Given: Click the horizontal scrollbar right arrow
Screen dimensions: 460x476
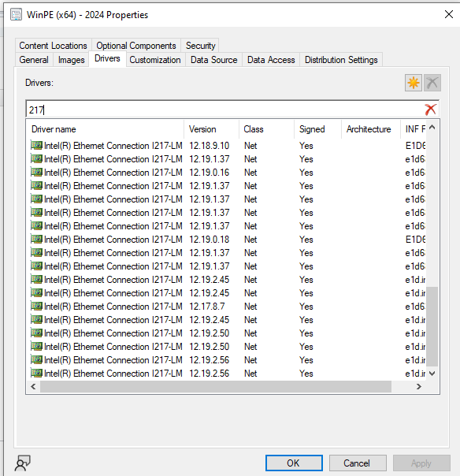Looking at the screenshot, I should 419,386.
